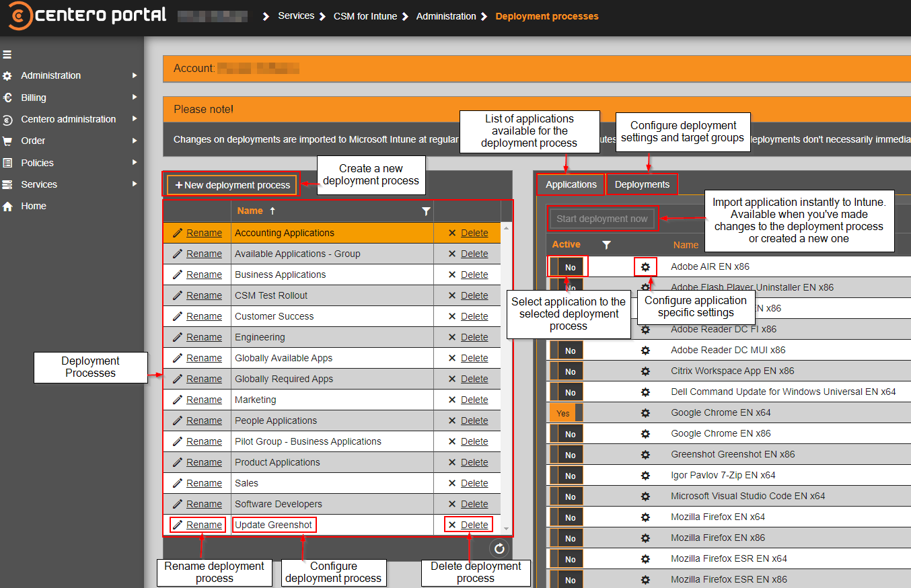
Task: Open settings gear for Adobe Reader DC FI x86
Action: click(645, 330)
